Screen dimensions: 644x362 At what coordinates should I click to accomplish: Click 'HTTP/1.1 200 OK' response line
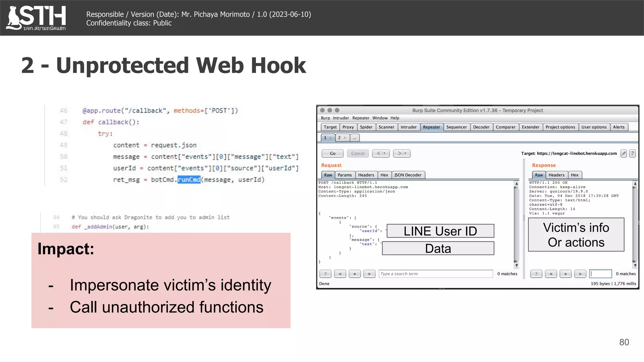548,183
